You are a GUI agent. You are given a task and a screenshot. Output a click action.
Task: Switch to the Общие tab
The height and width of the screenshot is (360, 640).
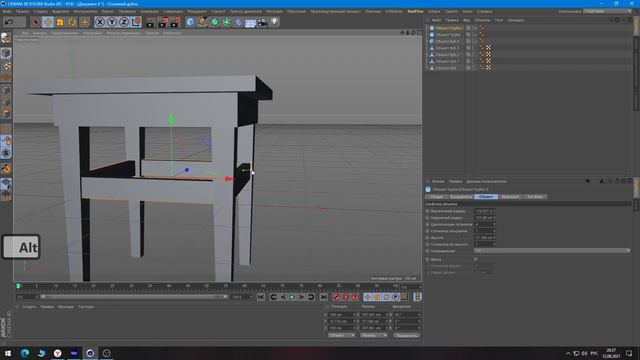[x=436, y=197]
